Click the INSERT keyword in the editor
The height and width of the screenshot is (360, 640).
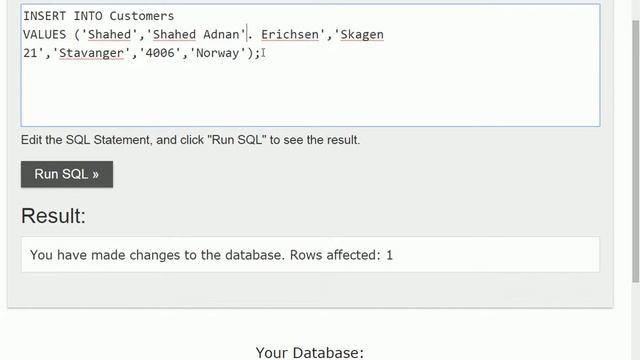pyautogui.click(x=44, y=16)
